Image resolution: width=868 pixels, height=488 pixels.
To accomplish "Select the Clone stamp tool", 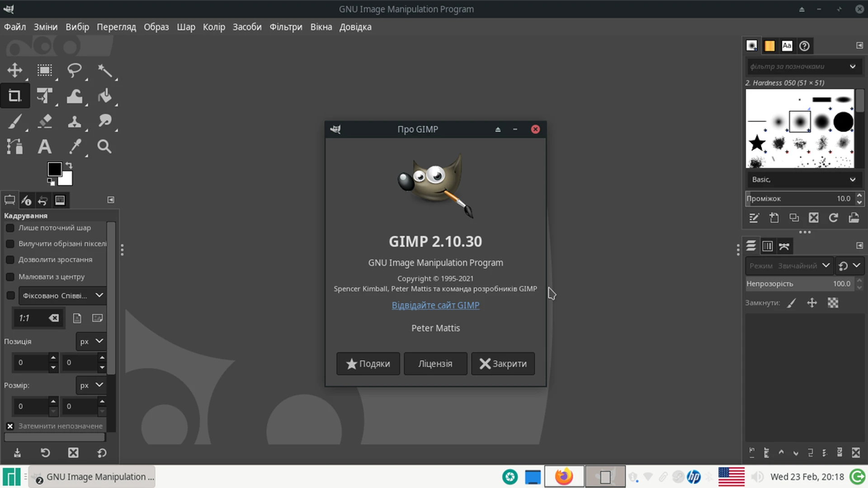I will (75, 121).
